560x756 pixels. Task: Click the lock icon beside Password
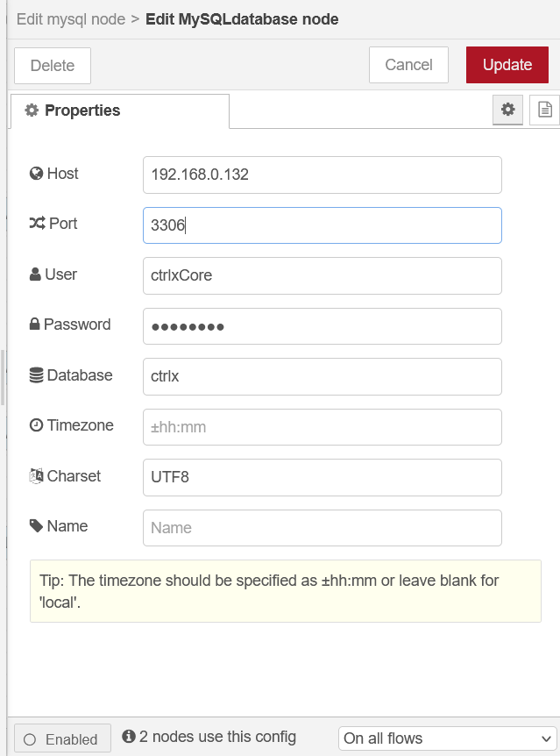point(35,325)
